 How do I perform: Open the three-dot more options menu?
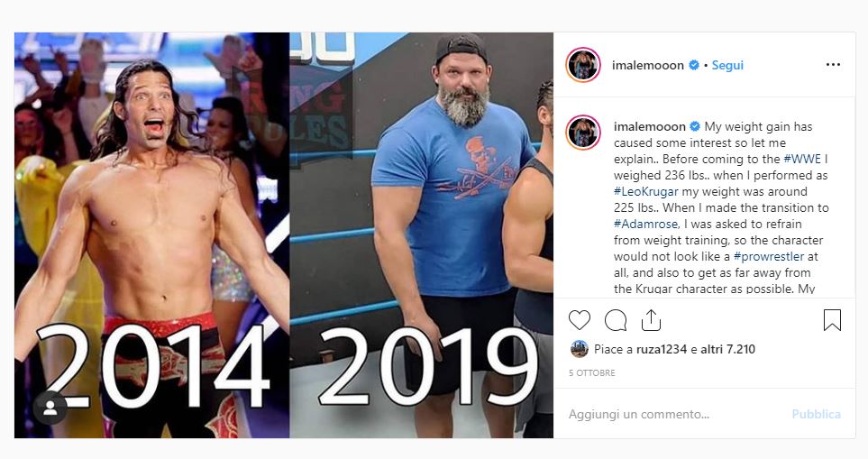pos(833,65)
